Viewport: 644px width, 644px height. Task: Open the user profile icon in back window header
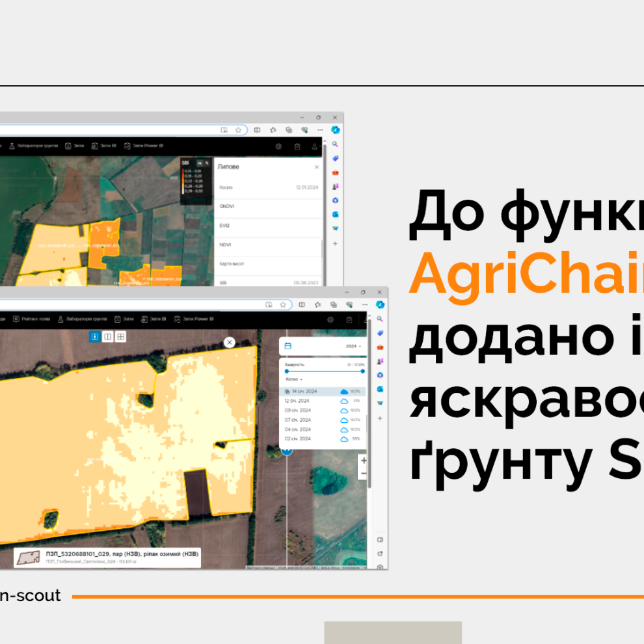[x=315, y=146]
